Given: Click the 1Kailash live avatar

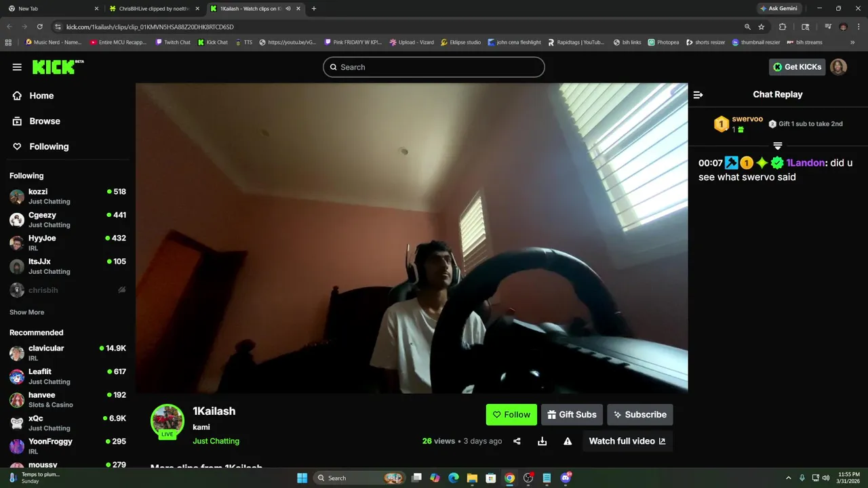Looking at the screenshot, I should tap(167, 422).
